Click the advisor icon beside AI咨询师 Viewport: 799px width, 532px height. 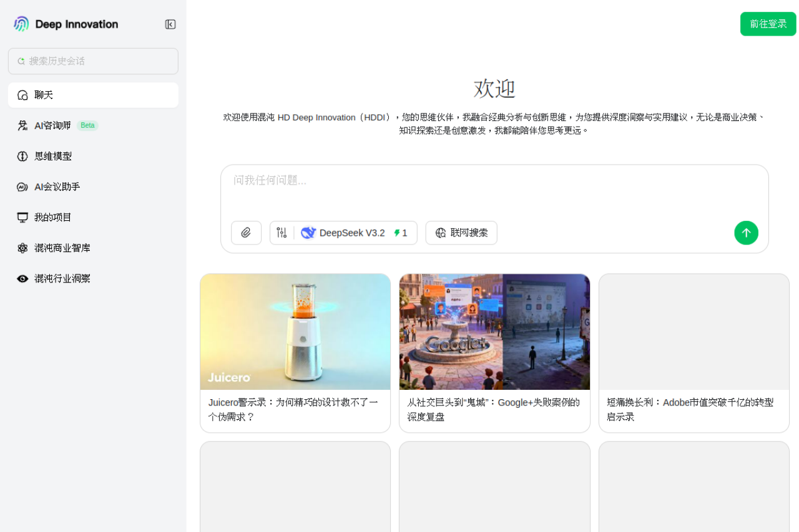click(22, 126)
